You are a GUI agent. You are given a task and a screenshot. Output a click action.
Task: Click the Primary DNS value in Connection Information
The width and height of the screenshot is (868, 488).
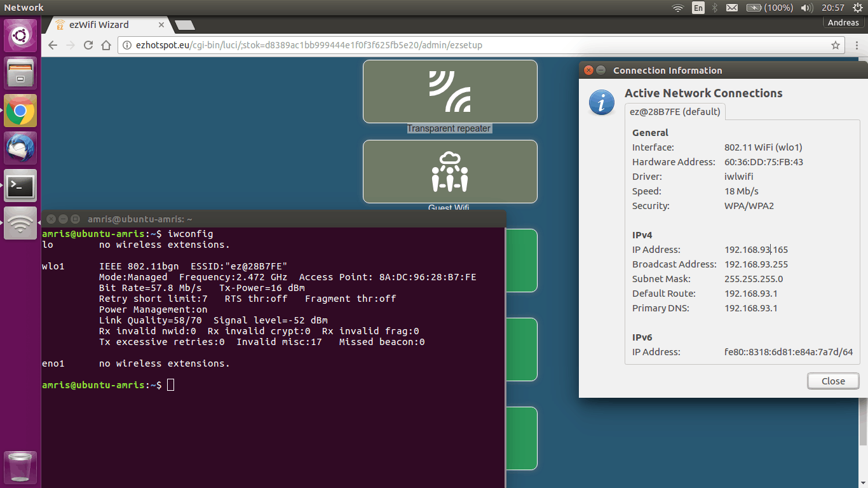[x=751, y=308]
